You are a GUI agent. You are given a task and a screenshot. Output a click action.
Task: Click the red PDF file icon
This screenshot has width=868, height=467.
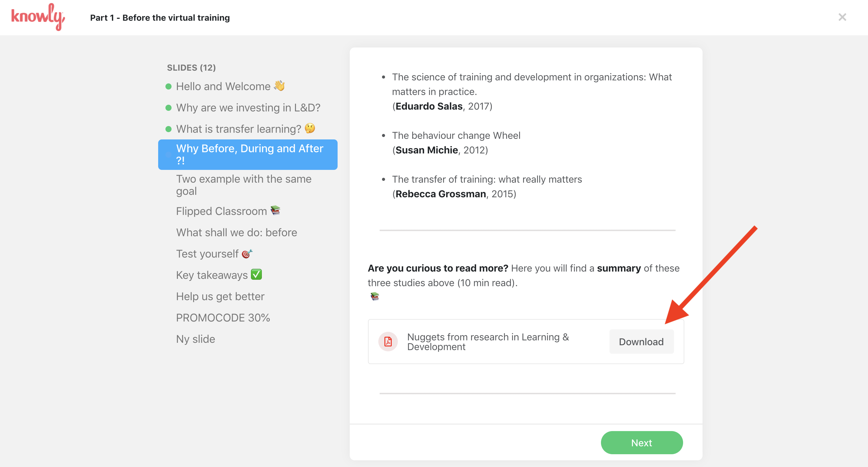(x=388, y=342)
